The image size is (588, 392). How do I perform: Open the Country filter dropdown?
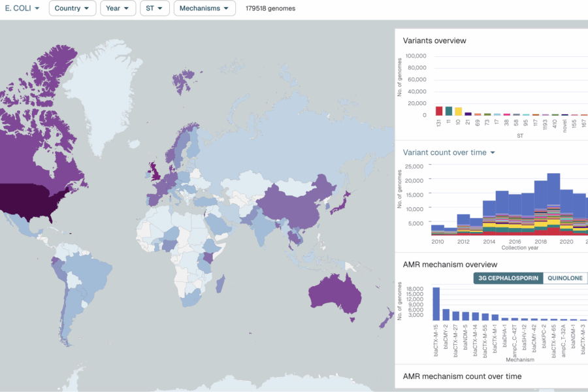click(72, 8)
